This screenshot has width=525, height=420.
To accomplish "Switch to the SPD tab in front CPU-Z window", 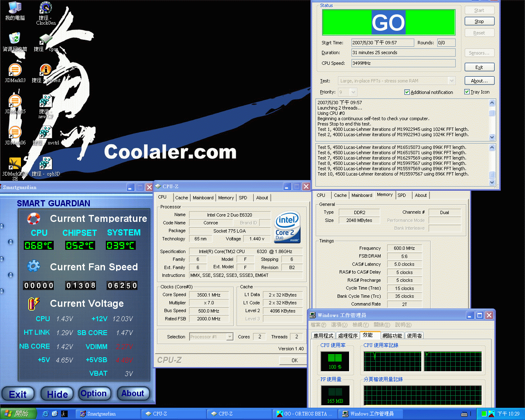I will [x=243, y=198].
